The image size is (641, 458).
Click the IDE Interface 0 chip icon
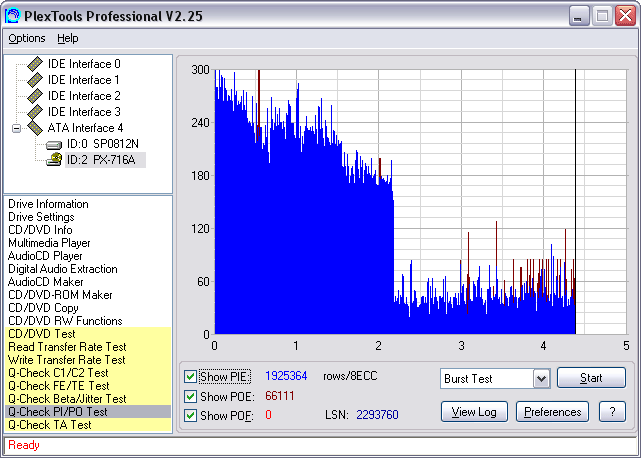[35, 64]
